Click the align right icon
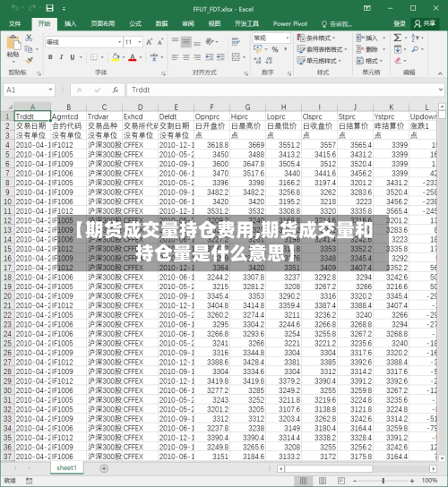This screenshot has width=448, height=487. [x=197, y=57]
